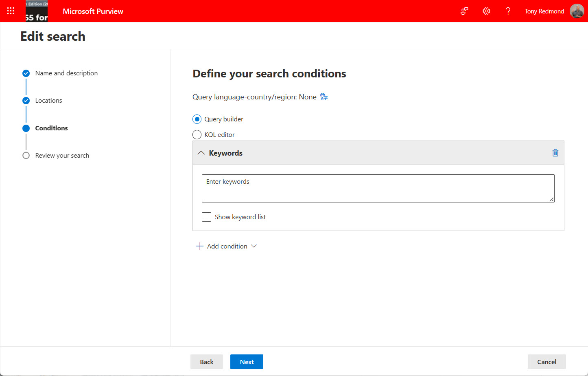Open the feedback icon in the header

click(x=464, y=11)
